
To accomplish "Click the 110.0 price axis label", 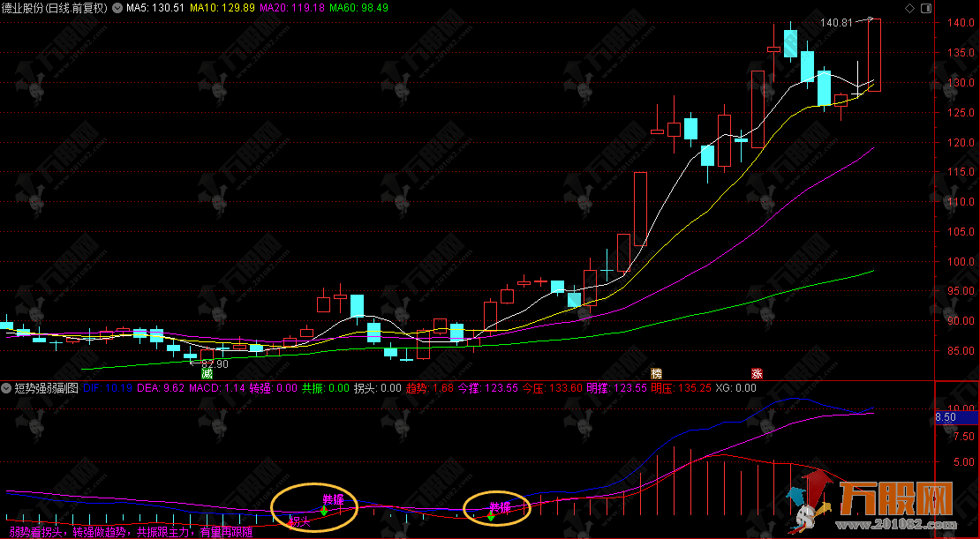I will (960, 202).
